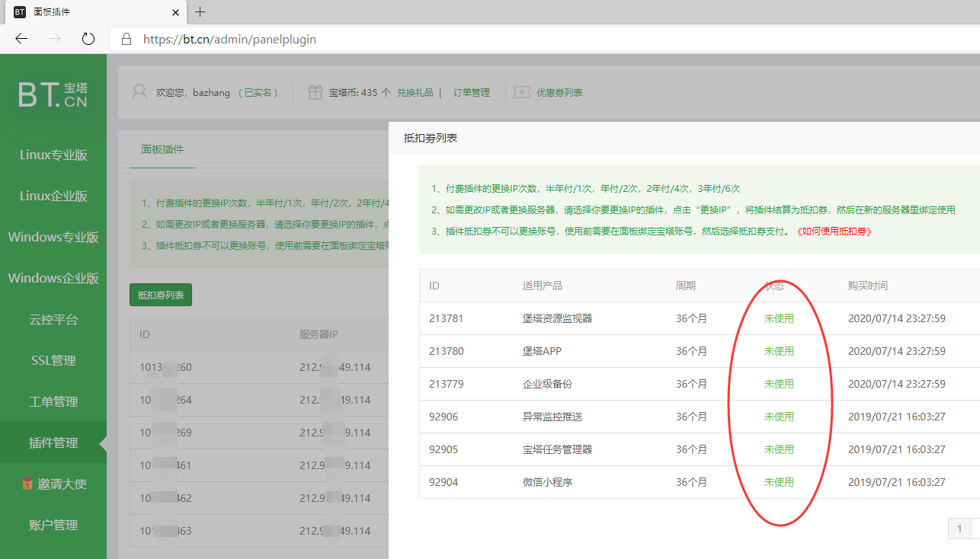Screen dimensions: 980x559
Task: Open Linux企业版 in sidebar
Action: [53, 196]
